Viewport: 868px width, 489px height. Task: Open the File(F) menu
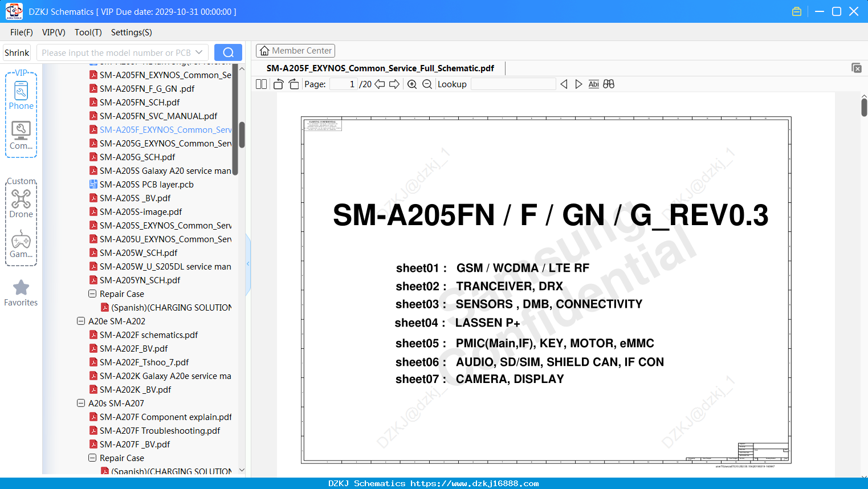[22, 32]
